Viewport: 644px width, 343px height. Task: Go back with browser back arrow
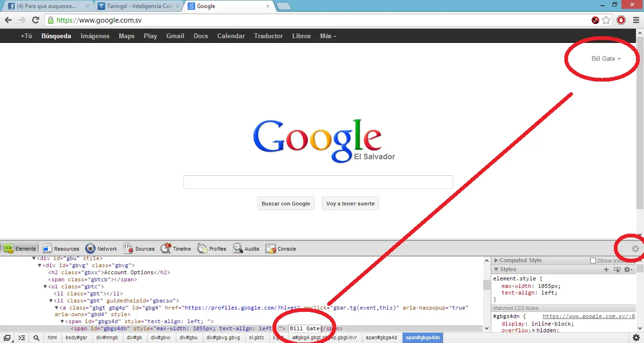click(8, 20)
